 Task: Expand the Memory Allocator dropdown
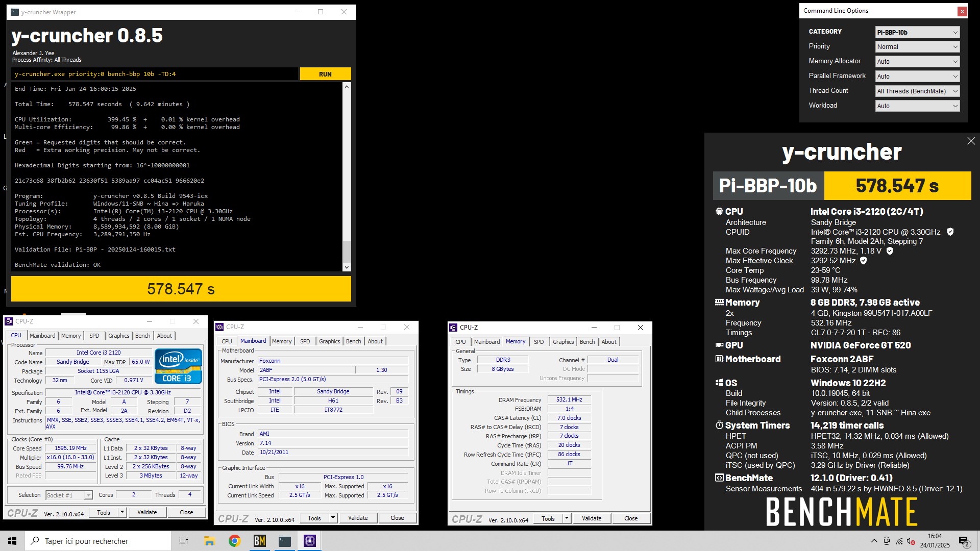click(x=917, y=61)
